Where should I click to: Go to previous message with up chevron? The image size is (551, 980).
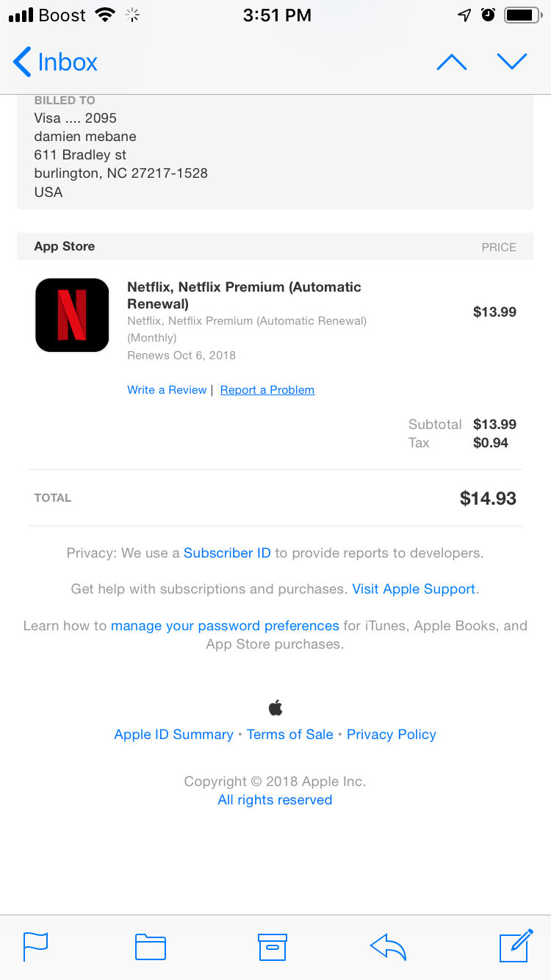point(452,62)
